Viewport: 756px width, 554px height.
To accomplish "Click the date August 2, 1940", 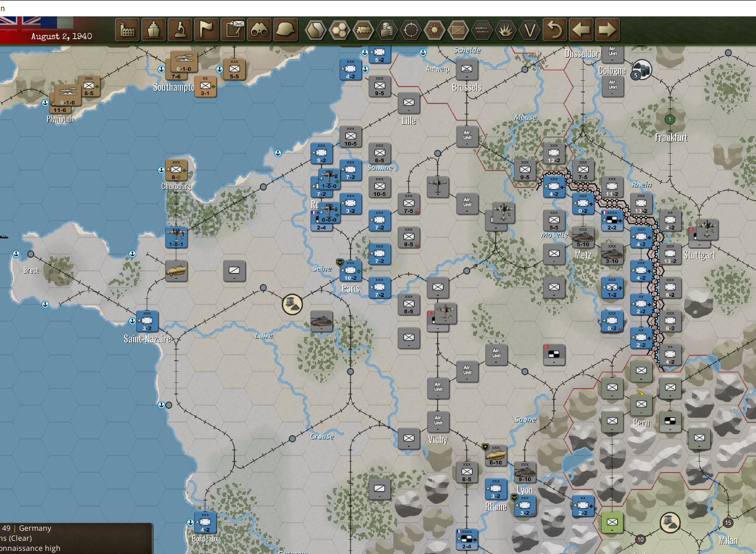I will [61, 36].
